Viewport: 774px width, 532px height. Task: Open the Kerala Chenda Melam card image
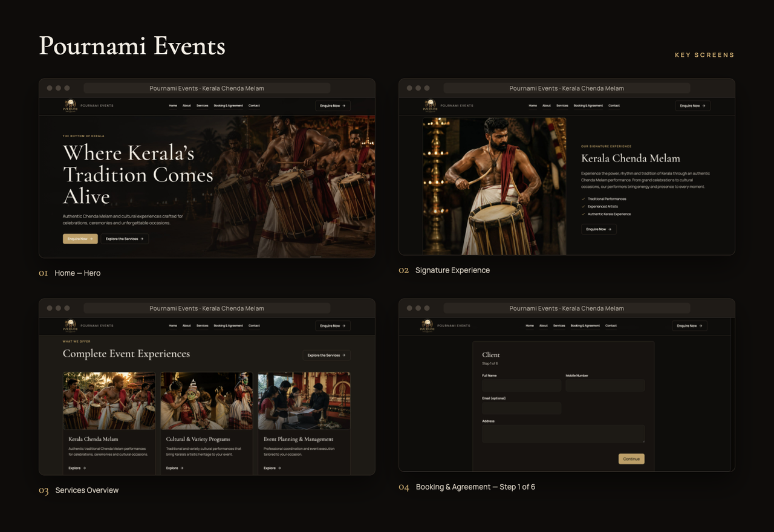coord(109,401)
